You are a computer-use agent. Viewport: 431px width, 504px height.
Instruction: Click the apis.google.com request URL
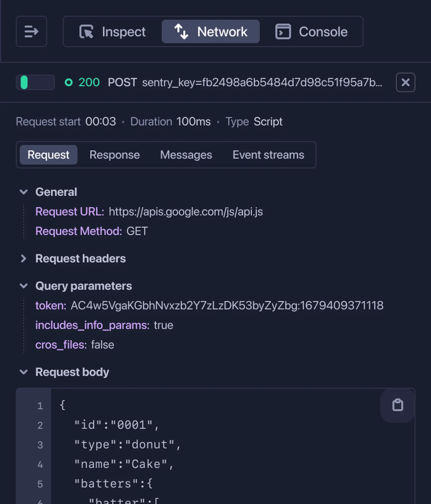(186, 212)
